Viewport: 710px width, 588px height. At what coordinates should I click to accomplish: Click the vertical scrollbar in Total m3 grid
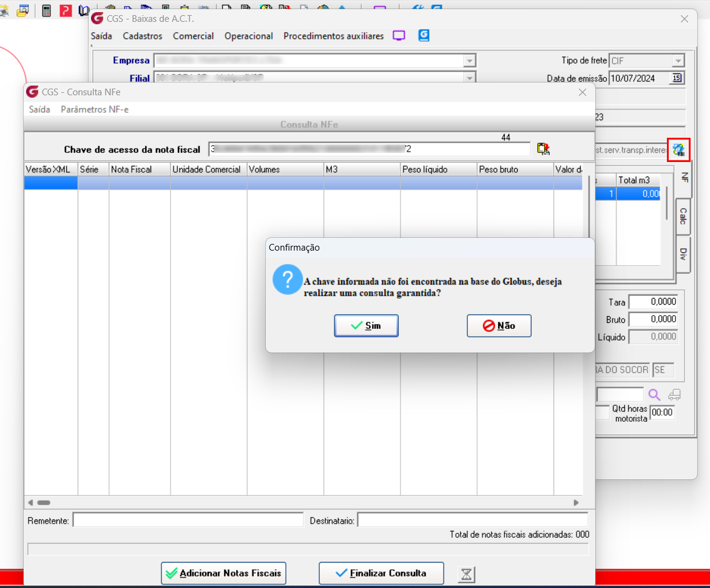point(666,204)
